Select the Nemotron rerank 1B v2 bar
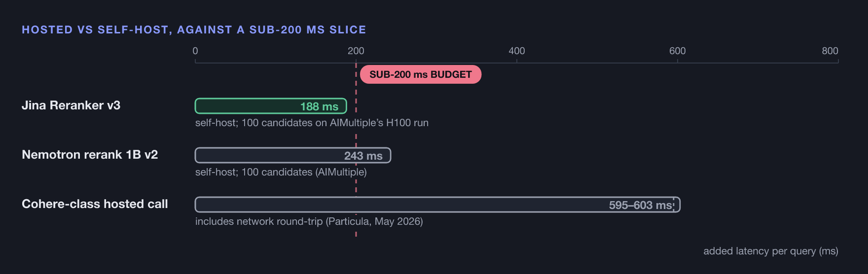This screenshot has height=274, width=868. (293, 155)
